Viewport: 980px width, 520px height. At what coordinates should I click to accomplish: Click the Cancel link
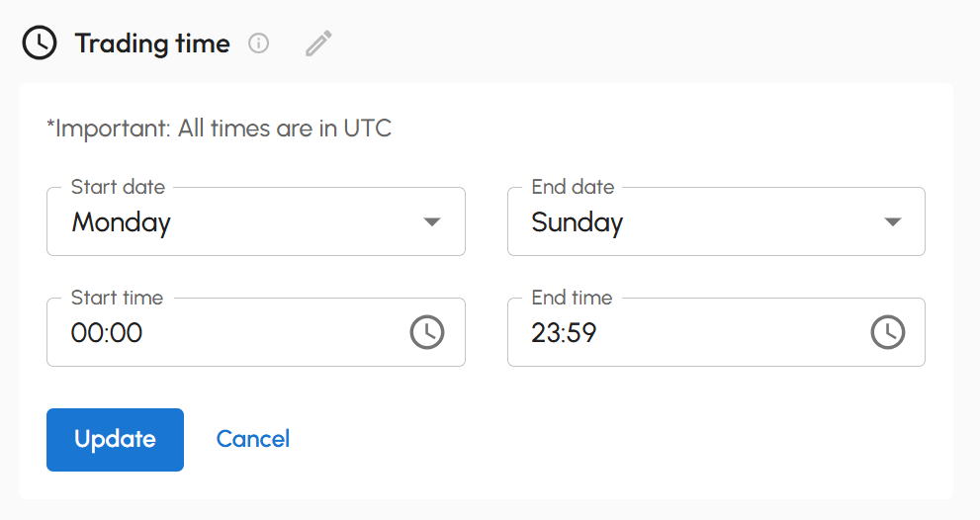tap(253, 439)
